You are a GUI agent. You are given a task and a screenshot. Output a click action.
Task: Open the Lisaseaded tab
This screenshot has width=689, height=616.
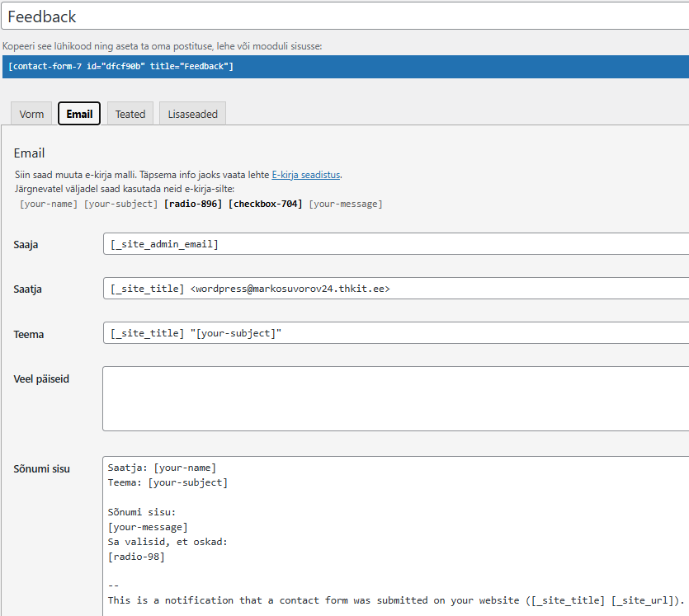tap(192, 114)
